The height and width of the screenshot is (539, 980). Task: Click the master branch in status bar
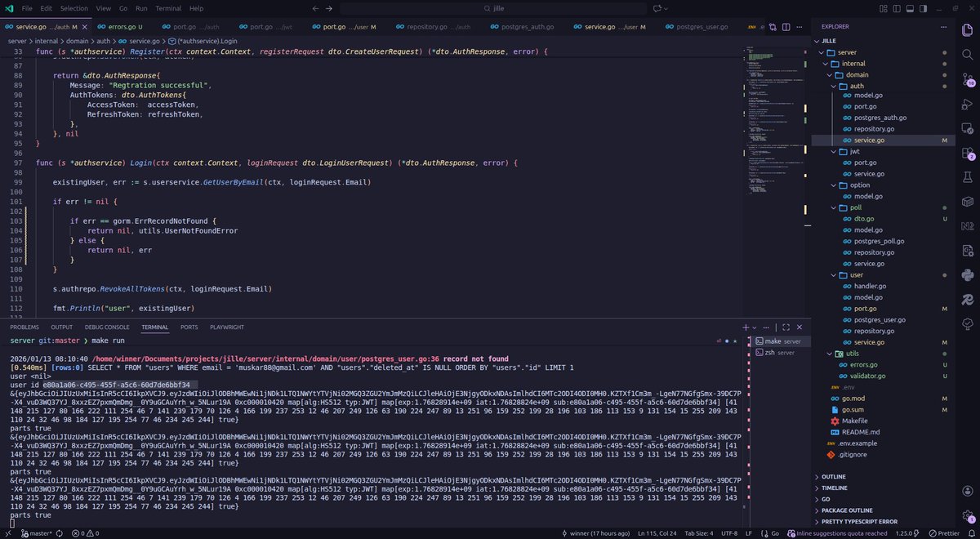tap(35, 533)
